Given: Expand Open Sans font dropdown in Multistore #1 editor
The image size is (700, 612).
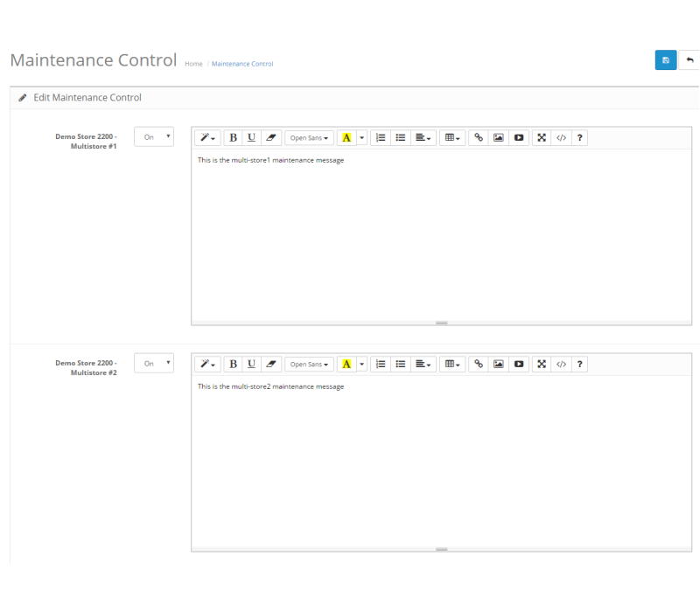Looking at the screenshot, I should point(309,138).
